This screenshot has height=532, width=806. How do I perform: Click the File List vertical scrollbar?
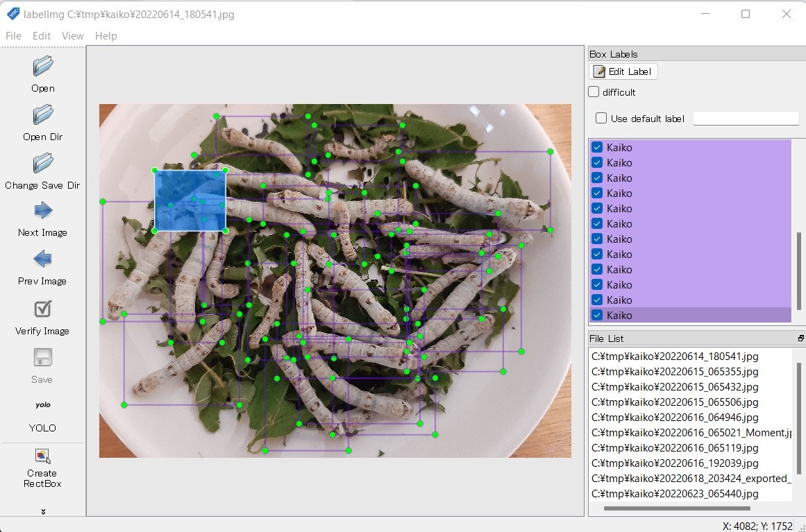tap(799, 418)
